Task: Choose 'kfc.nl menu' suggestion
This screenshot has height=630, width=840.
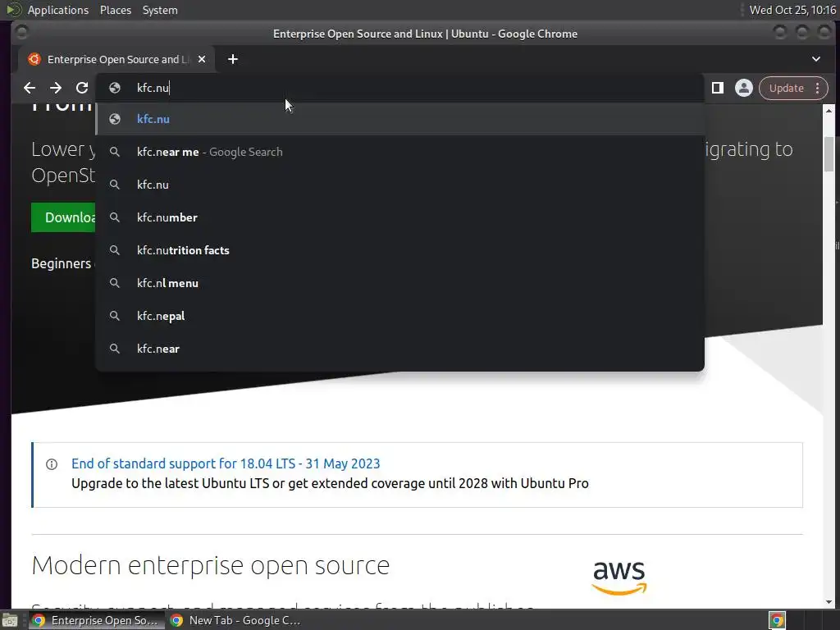Action: 399,283
